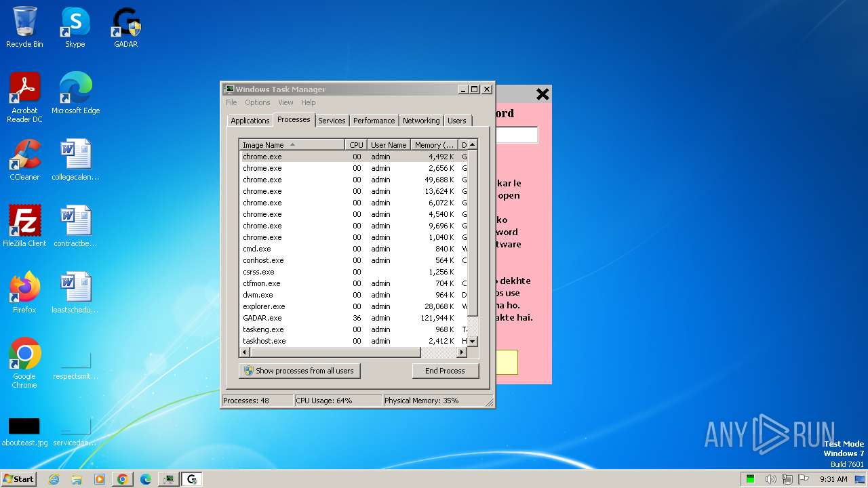
Task: Click the password input field in pink window
Action: coord(517,135)
